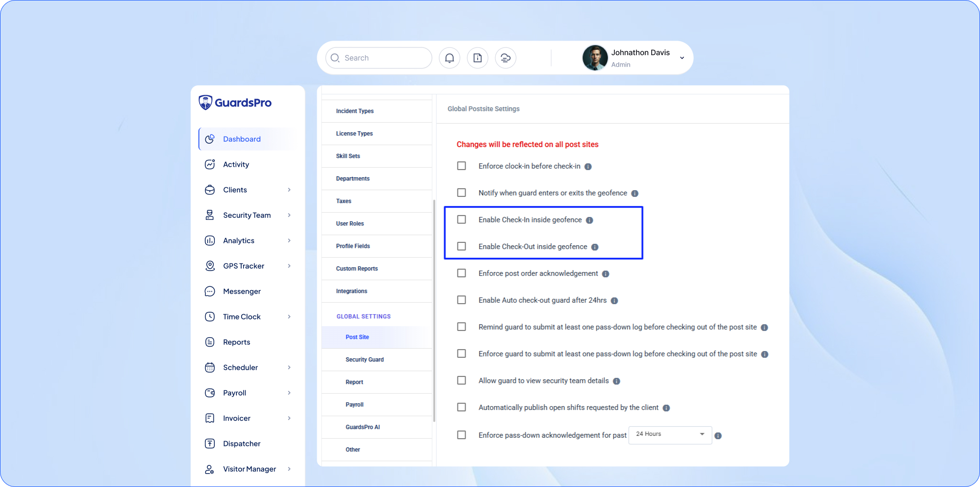Click info icon beside Enable Check-In inside geofence

(590, 220)
